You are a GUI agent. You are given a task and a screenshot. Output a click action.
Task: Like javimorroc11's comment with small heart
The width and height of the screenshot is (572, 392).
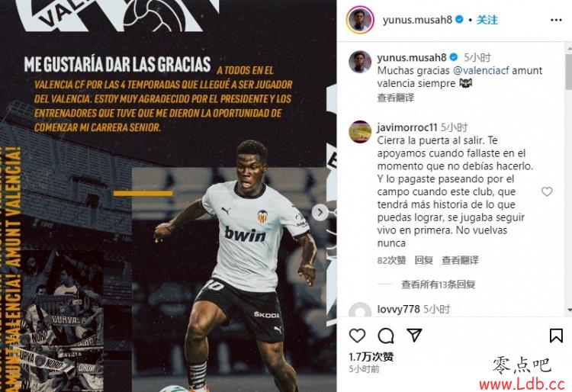tap(547, 191)
